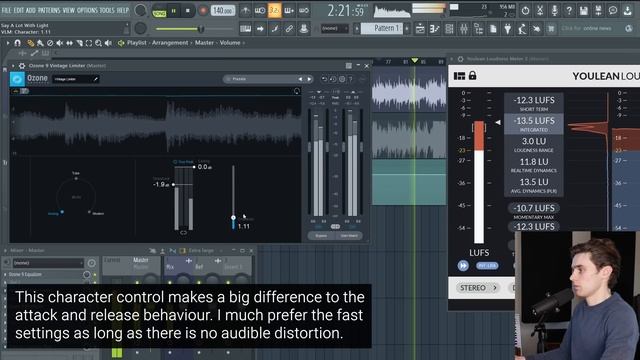The image size is (640, 360).
Task: Select playlist mute tool icon
Action: pos(60,43)
